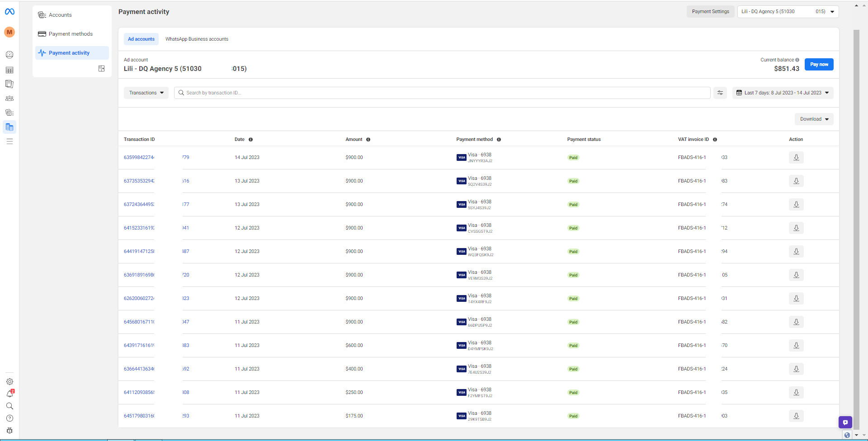Download invoice for the $250.00 transaction
Screen dimensions: 868x441
click(796, 393)
